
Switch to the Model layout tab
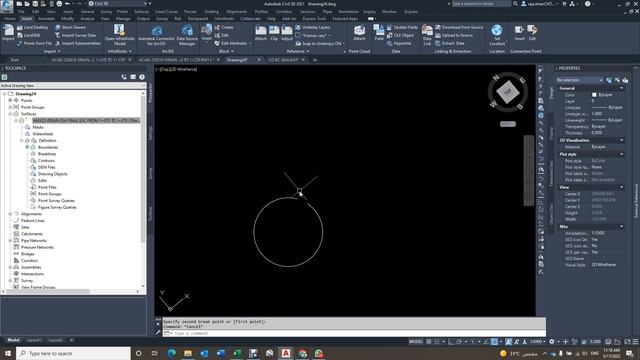coord(13,340)
